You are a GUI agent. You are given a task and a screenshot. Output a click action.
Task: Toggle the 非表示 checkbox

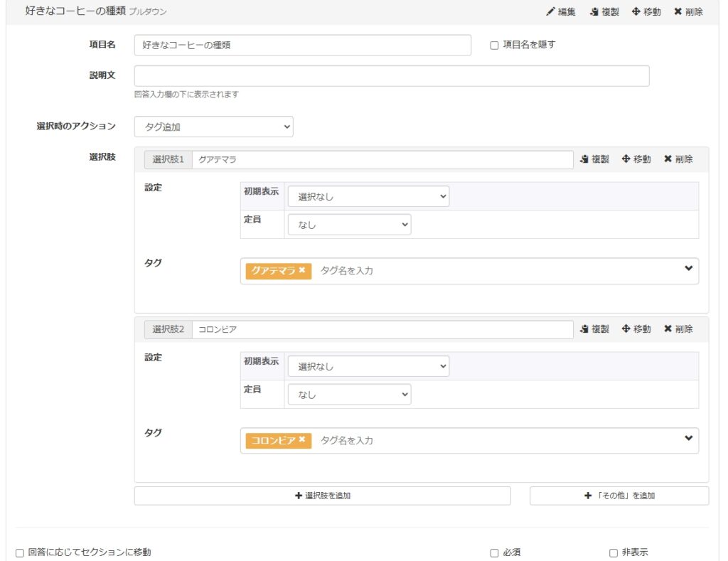point(614,553)
